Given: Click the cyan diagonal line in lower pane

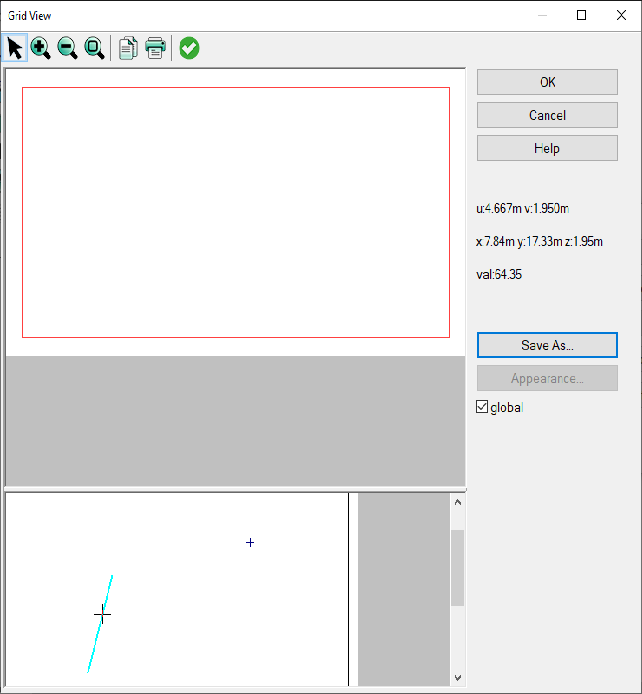Looking at the screenshot, I should pyautogui.click(x=101, y=622).
